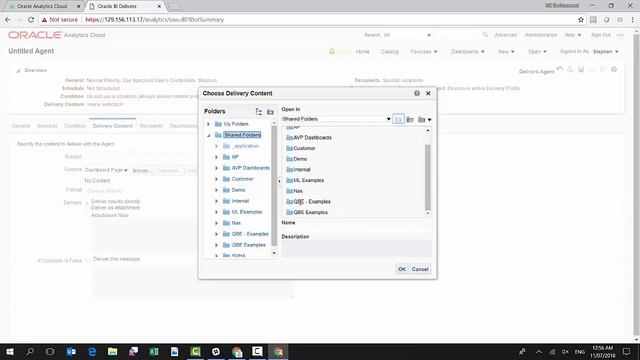The image size is (640, 360).
Task: Select Customer folder in the right list
Action: pyautogui.click(x=304, y=149)
